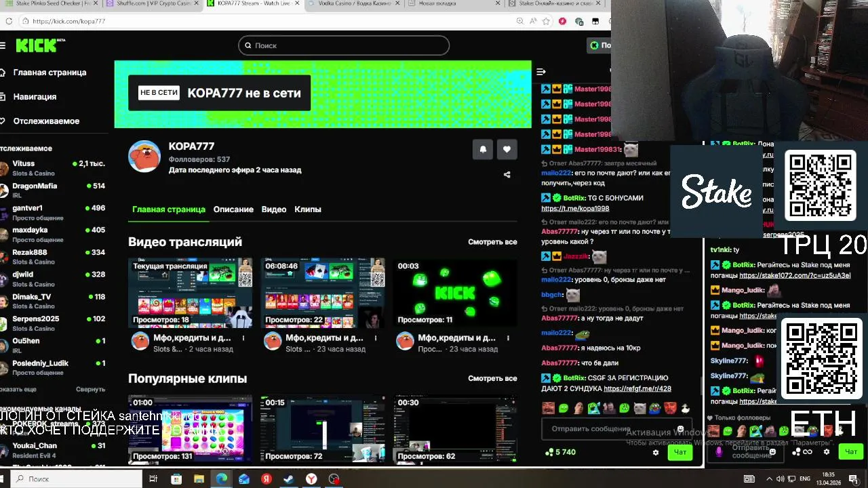Select the Клипы tab
The height and width of the screenshot is (488, 868).
tap(308, 209)
